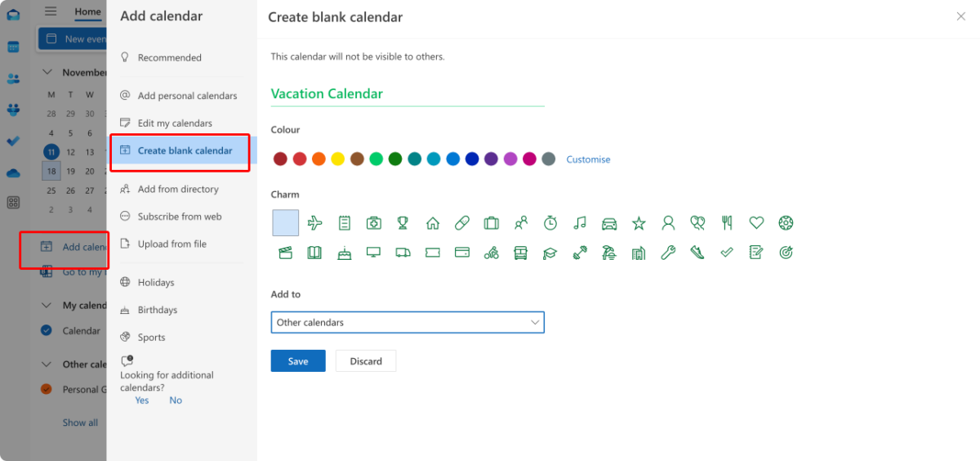The width and height of the screenshot is (980, 461).
Task: Pick the graduation cap charm
Action: (550, 253)
